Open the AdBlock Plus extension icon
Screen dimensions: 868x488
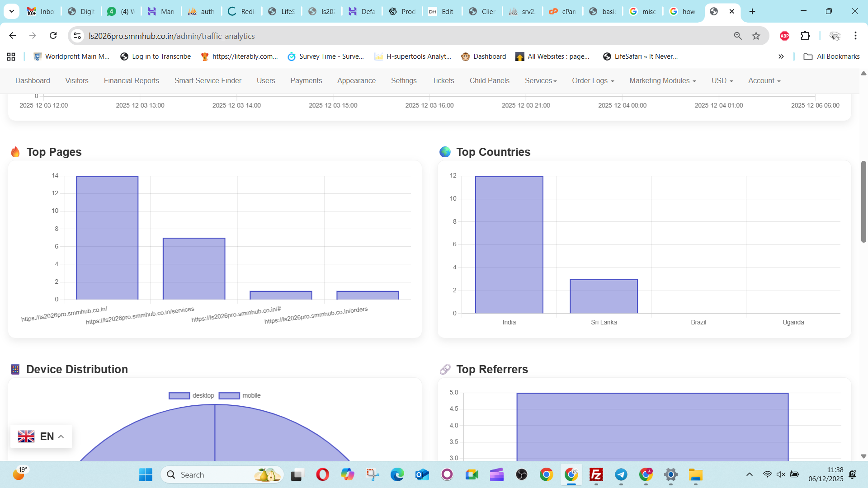pos(784,36)
